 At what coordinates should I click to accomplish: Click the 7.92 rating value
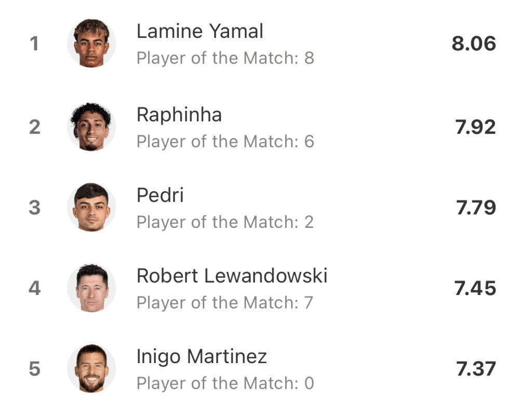(x=475, y=127)
